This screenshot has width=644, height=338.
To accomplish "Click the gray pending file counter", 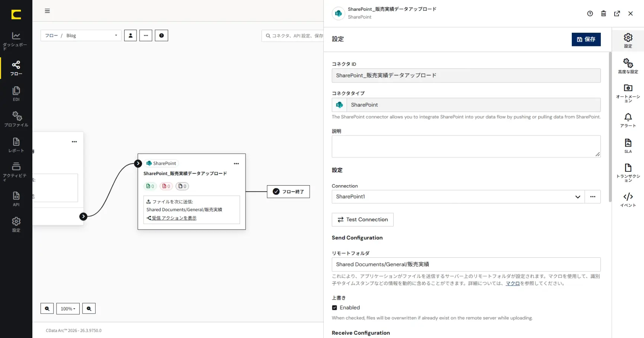I will click(182, 186).
